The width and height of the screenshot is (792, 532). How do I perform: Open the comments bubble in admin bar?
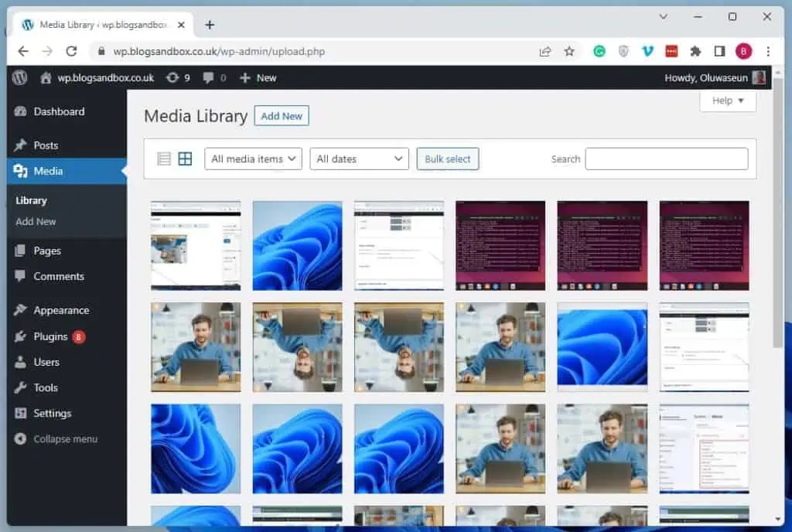(x=214, y=77)
